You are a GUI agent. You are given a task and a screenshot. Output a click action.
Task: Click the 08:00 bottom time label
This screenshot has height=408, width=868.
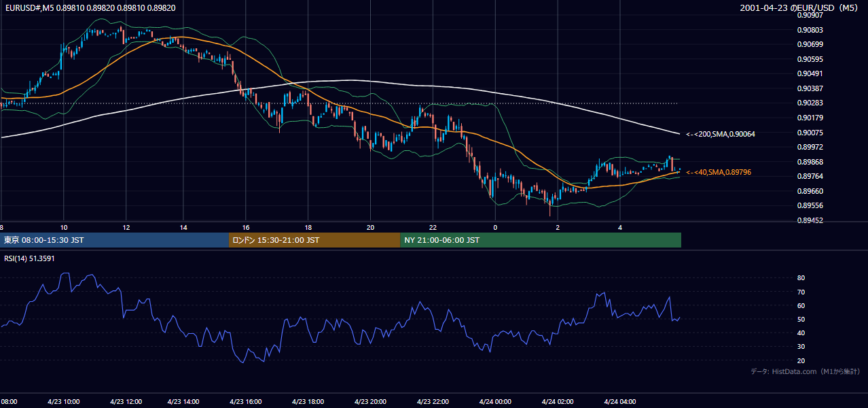point(9,402)
